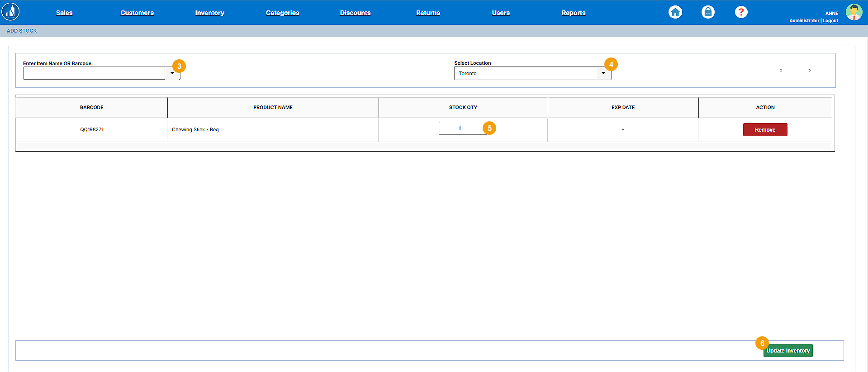Open the Select Location dropdown arrow
The width and height of the screenshot is (868, 372).
click(x=603, y=73)
